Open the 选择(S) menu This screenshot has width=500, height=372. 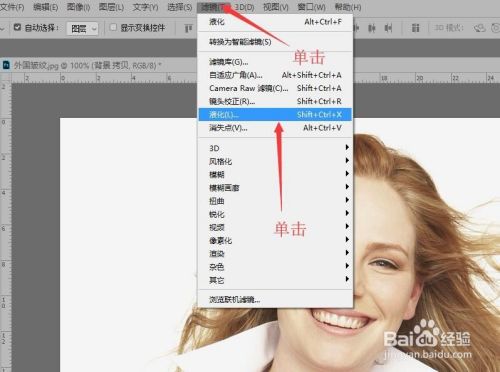pos(180,7)
